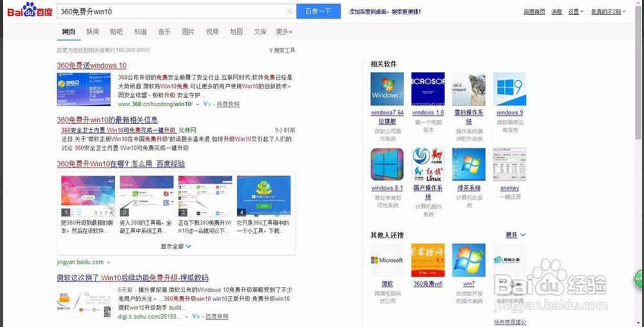Viewport: 644px width, 327px height.
Task: Open the win7 logo tile
Action: point(469,260)
